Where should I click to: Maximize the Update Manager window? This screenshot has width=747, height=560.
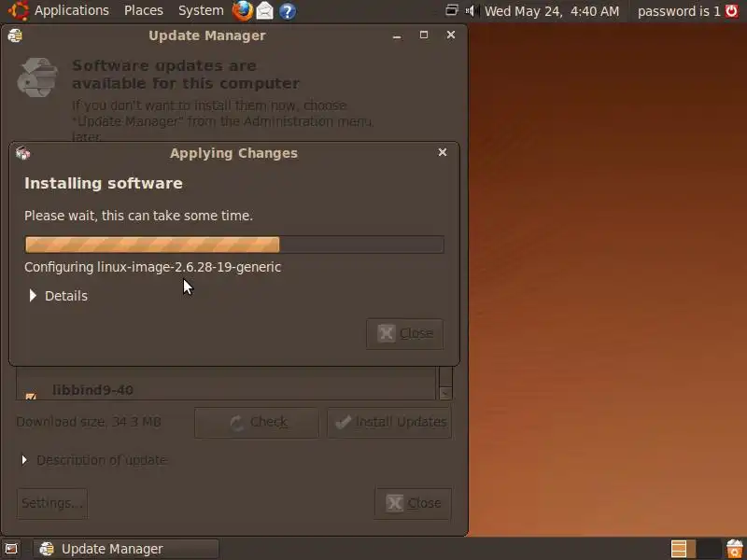click(424, 35)
